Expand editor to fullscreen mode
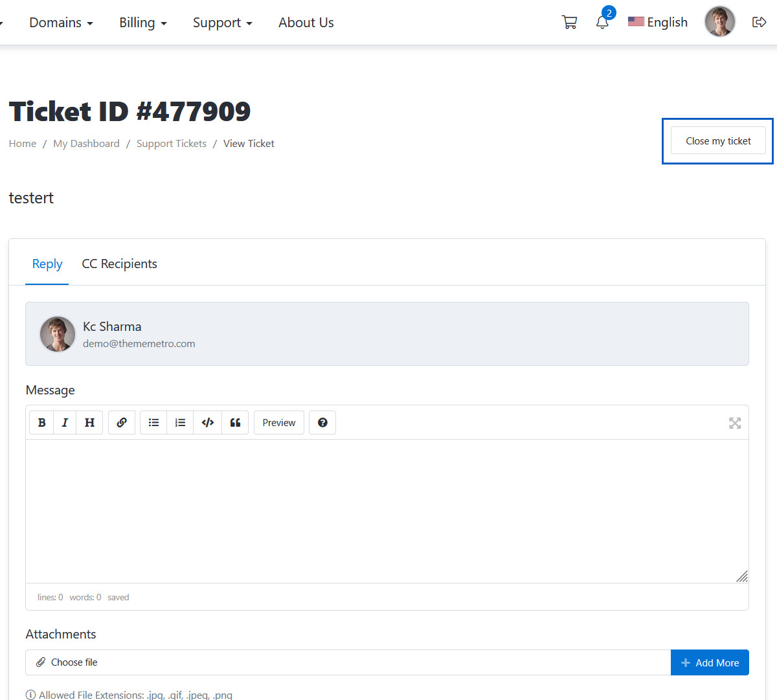This screenshot has height=700, width=777. 735,423
